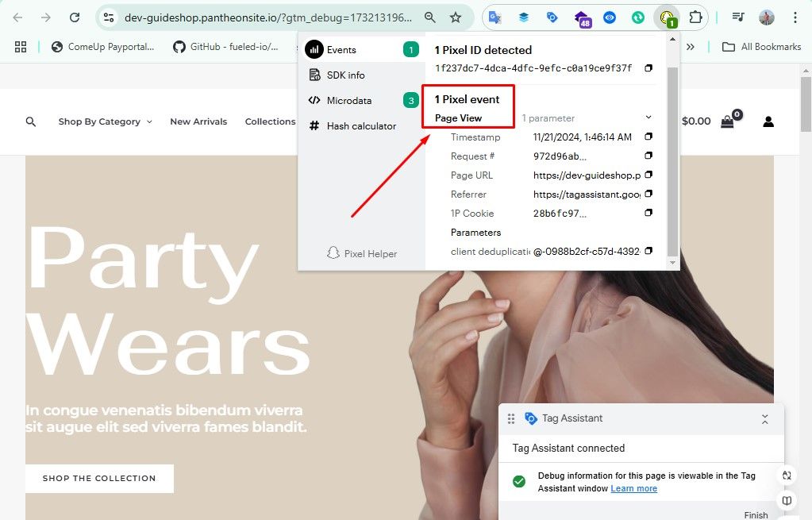The image size is (812, 520).
Task: Open the user account icon
Action: click(x=768, y=121)
